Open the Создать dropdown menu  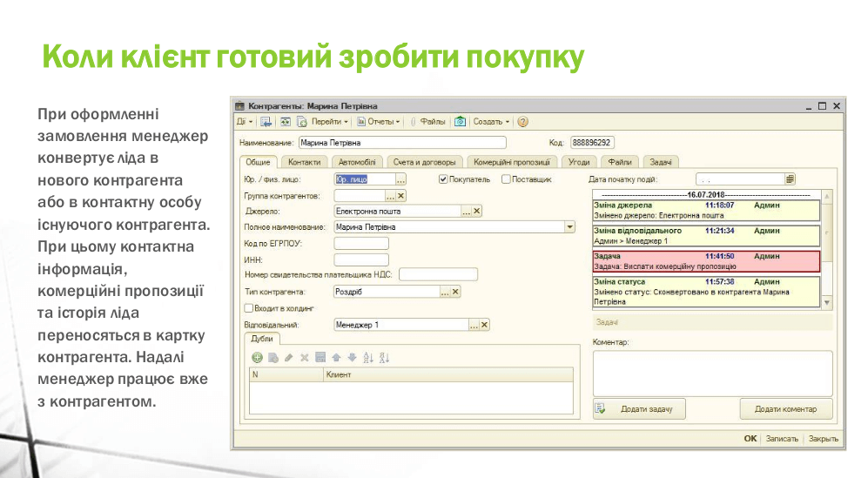point(492,122)
